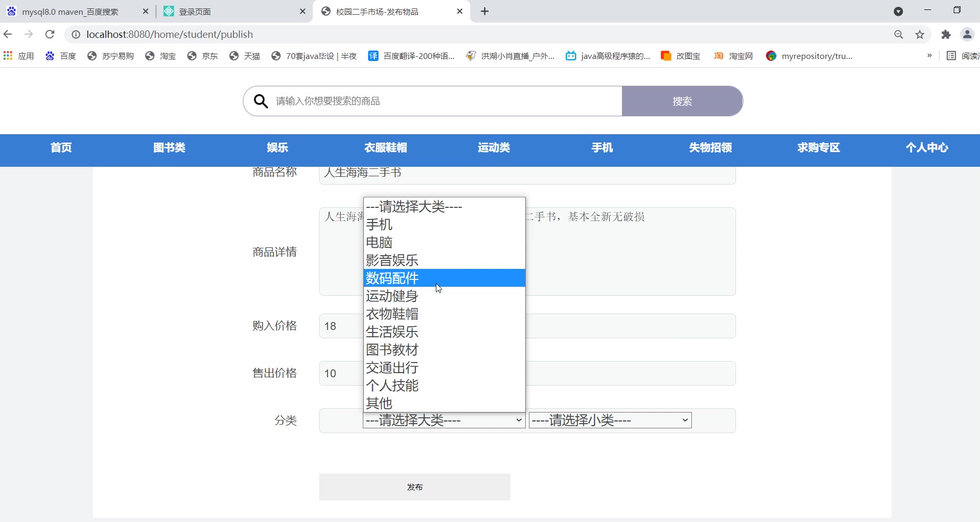Choose 数码配件 from the category list

[444, 278]
